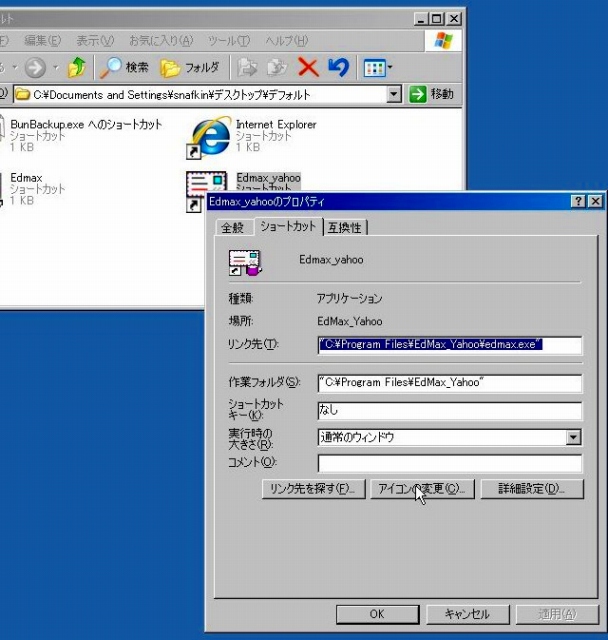Click the ショートカットキー field
The width and height of the screenshot is (608, 640).
[x=450, y=410]
